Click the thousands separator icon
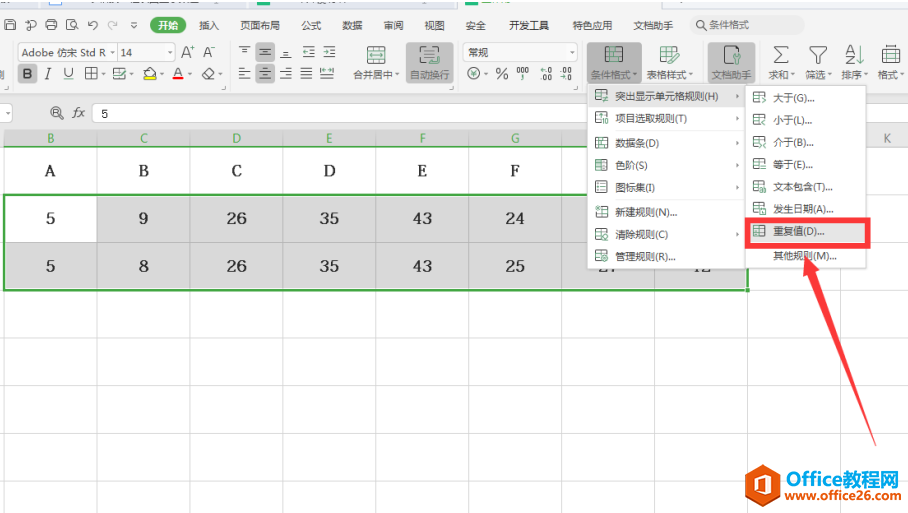This screenshot has width=908, height=513. 523,74
